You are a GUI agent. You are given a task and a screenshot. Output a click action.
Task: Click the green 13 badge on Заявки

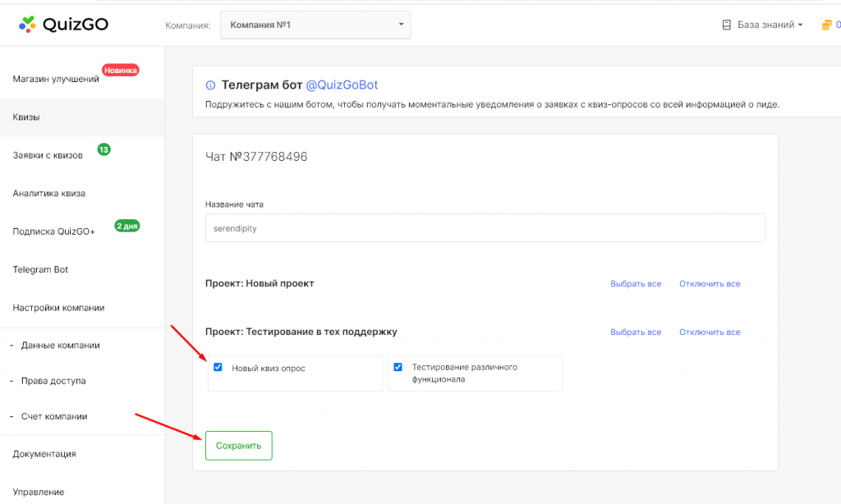point(103,149)
